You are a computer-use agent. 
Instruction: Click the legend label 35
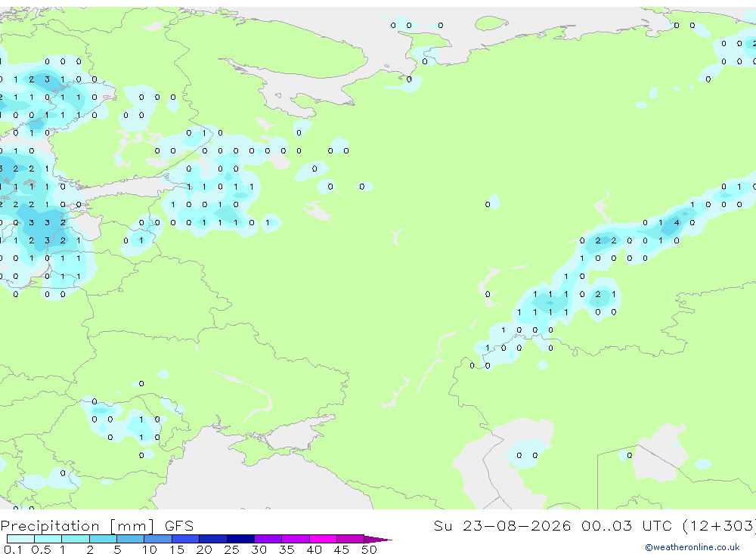point(287,549)
